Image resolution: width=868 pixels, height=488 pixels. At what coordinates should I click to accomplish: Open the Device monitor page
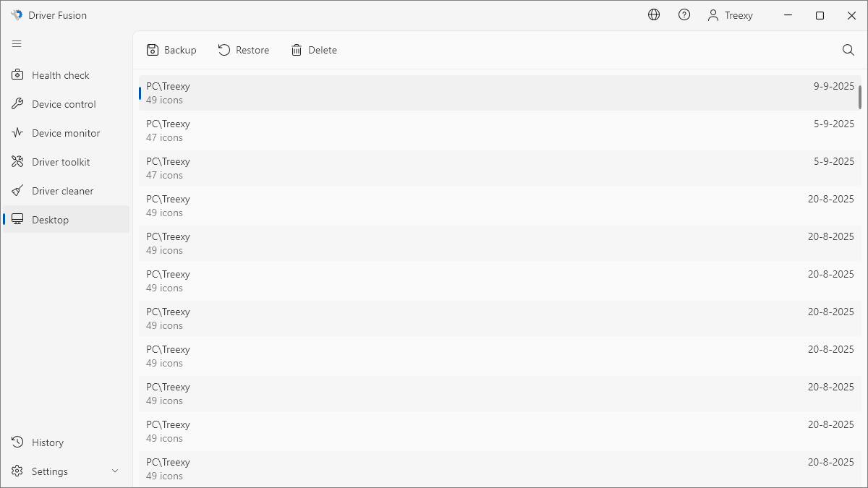tap(66, 133)
